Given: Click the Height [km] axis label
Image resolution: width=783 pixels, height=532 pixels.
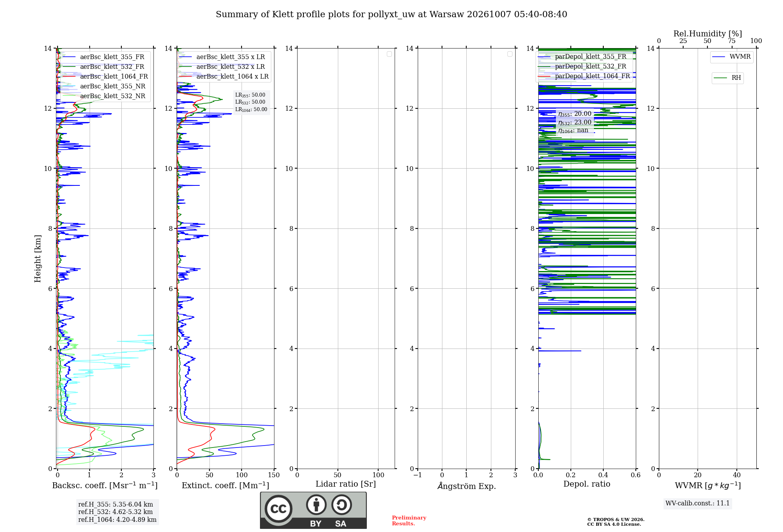Looking at the screenshot, I should pyautogui.click(x=38, y=259).
